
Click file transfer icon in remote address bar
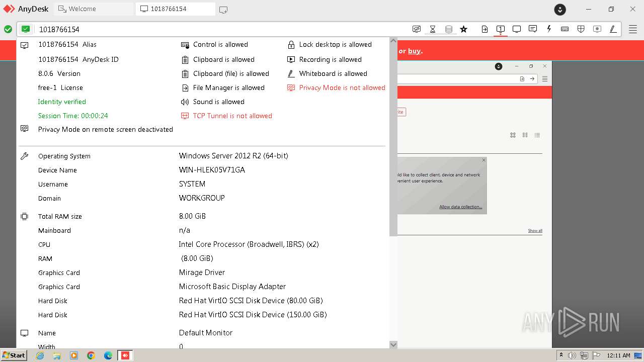click(522, 79)
